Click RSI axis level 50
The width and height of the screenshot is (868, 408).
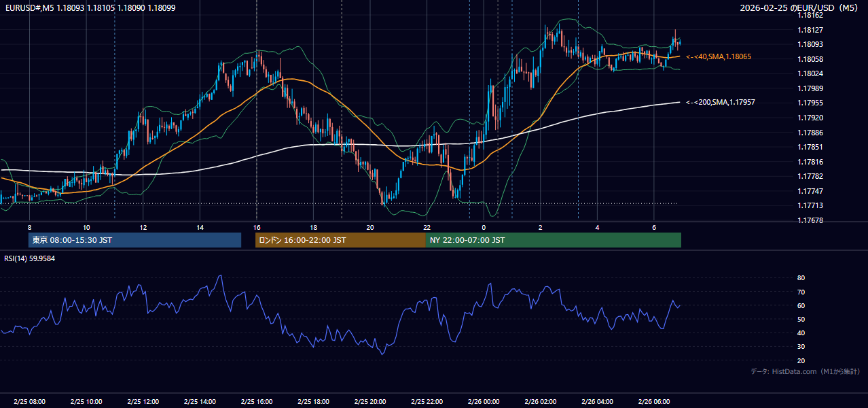pos(801,319)
